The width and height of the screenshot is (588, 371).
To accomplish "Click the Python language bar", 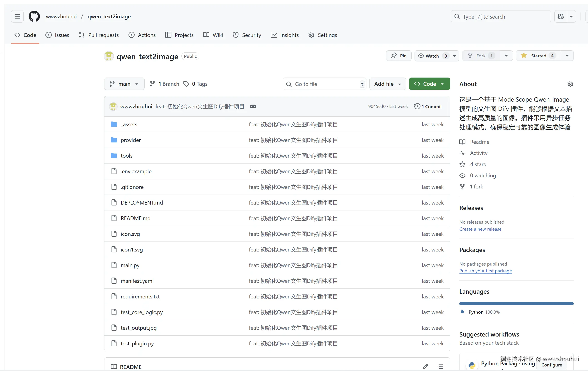I will pos(516,304).
